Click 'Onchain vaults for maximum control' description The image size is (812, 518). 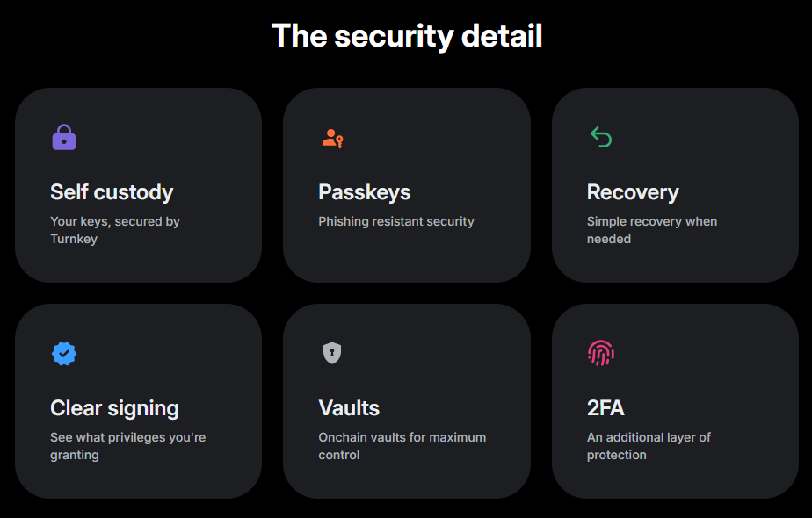[x=402, y=446]
